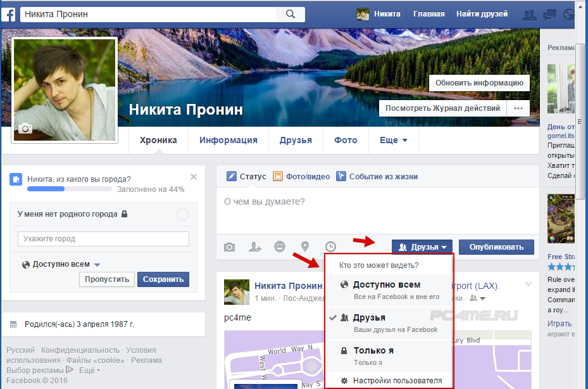Viewport: 588px width, 389px height.
Task: Click the 'Опубликовать' button
Action: click(496, 247)
